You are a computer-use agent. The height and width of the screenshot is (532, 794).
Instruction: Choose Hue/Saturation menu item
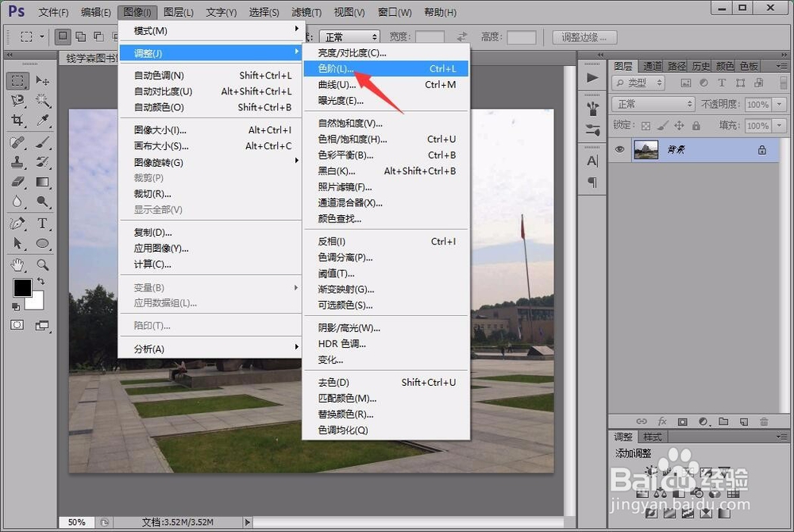[387, 139]
